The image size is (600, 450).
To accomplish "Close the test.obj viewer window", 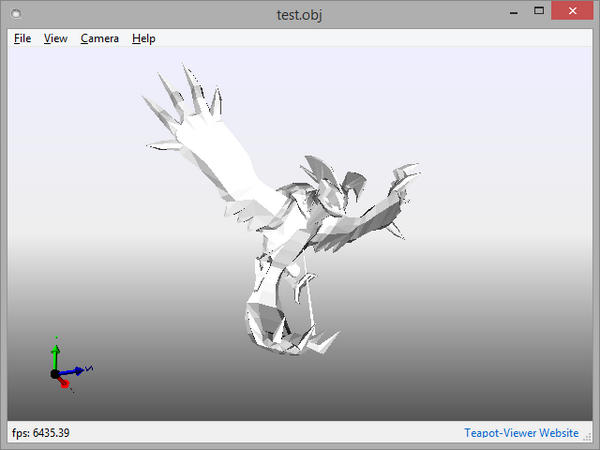I will [x=572, y=11].
